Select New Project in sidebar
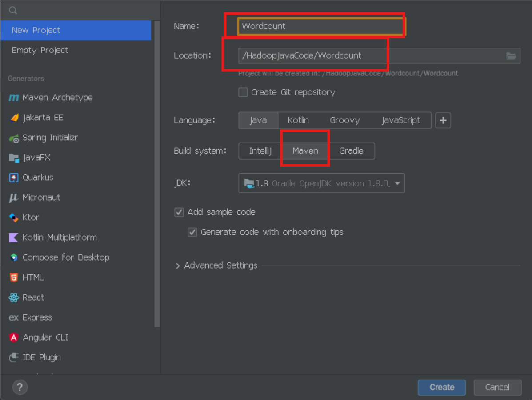Viewport: 532px width, 400px height. coord(76,31)
